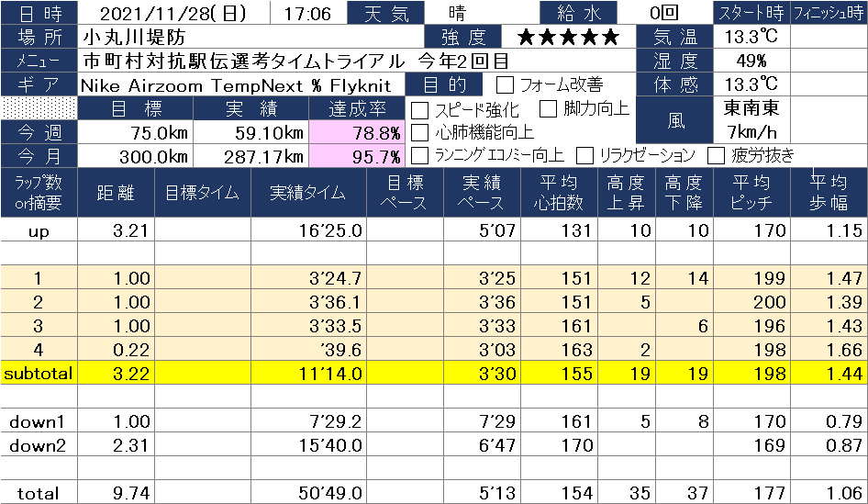Click the five-star 強度 rating cell
Screen dimensions: 868x504
point(568,38)
